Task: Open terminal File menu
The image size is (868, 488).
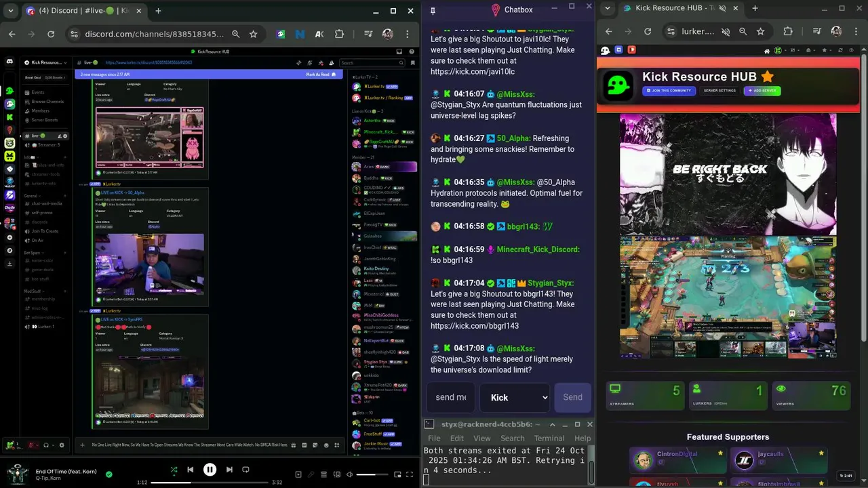Action: [434, 439]
